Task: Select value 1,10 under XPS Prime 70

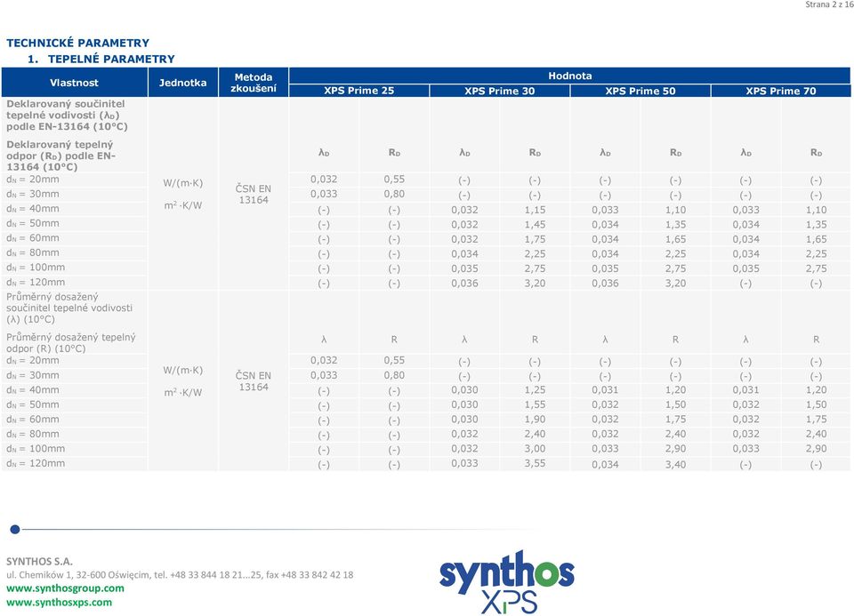Action: click(x=816, y=210)
